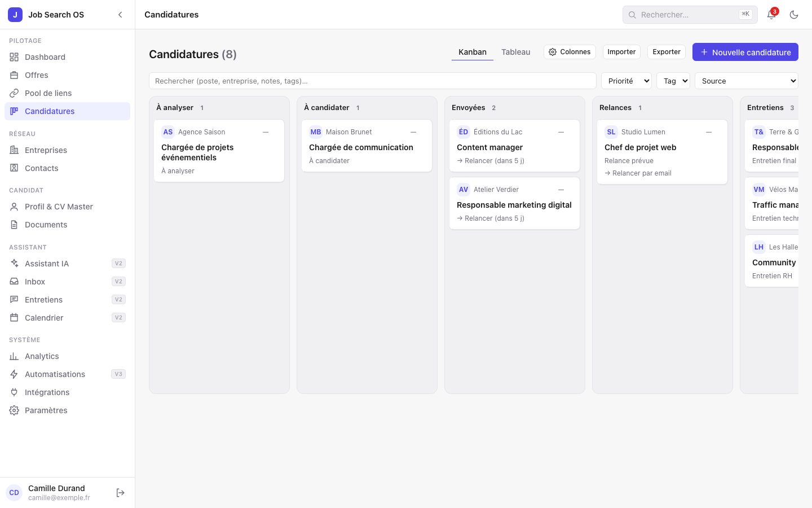Open the Content manager card
This screenshot has width=812, height=508.
pos(514,146)
